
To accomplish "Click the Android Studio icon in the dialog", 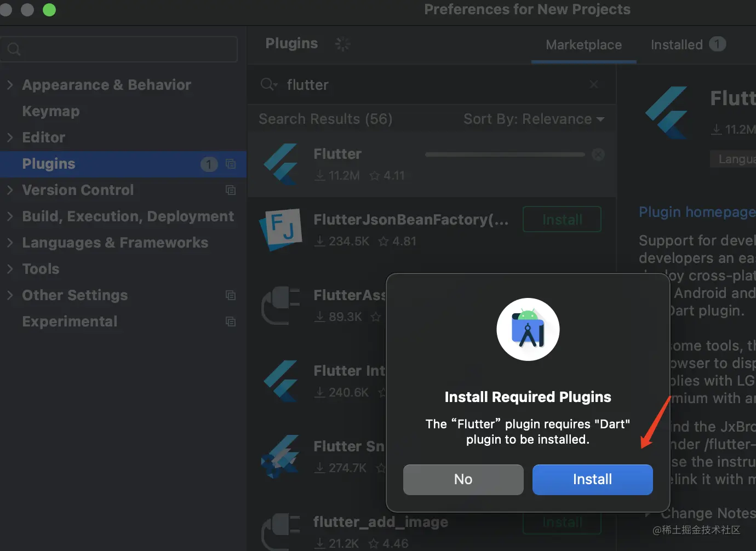I will point(528,329).
